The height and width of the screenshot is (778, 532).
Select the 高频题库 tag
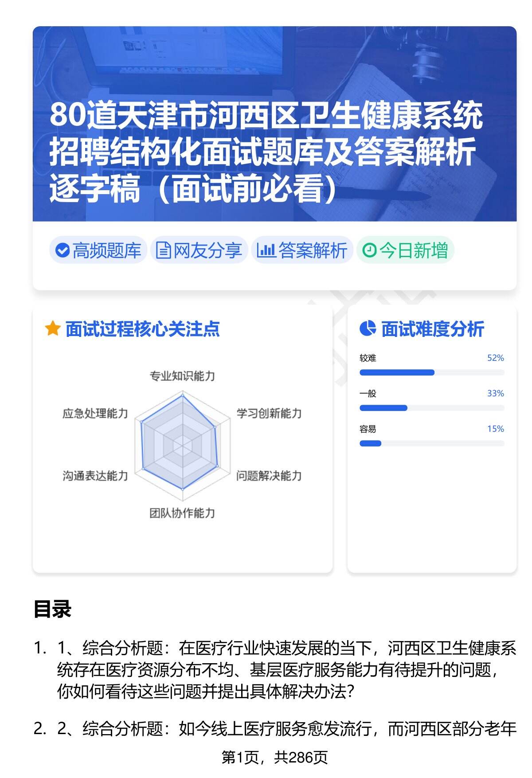point(98,250)
